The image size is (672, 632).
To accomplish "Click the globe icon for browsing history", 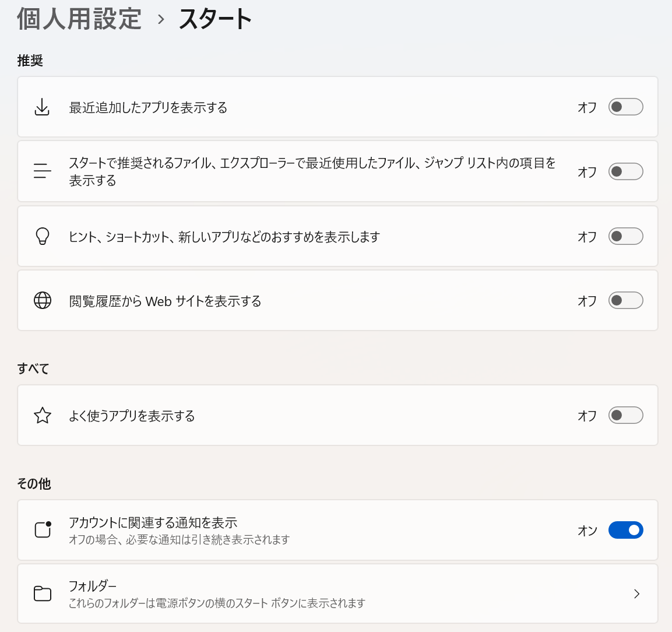I will point(42,300).
